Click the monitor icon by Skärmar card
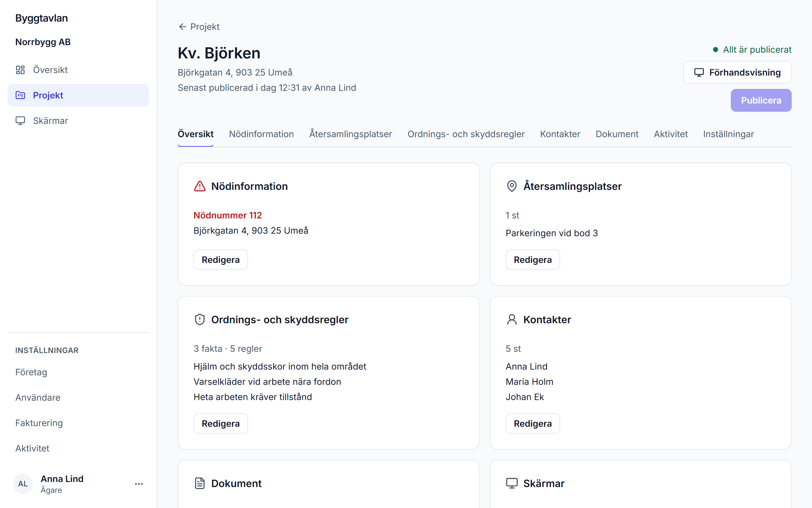 click(x=512, y=484)
